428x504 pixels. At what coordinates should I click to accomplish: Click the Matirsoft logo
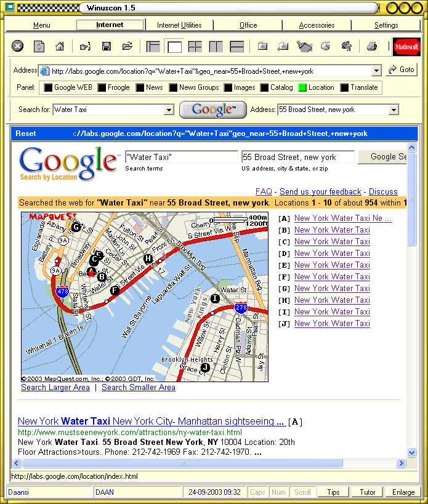coord(407,47)
